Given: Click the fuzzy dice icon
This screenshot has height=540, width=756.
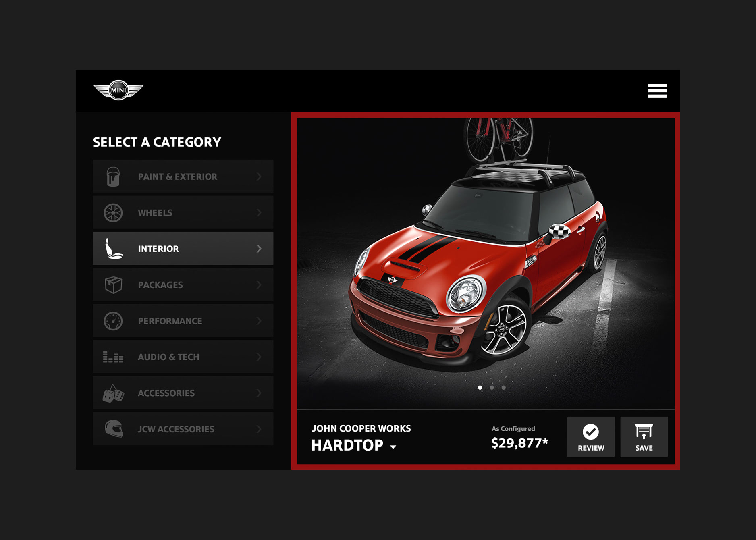Looking at the screenshot, I should tap(113, 393).
